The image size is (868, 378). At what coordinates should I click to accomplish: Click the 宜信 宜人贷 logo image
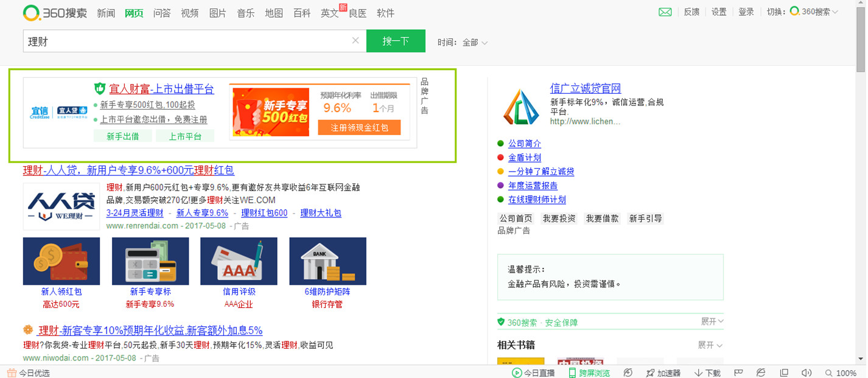point(59,113)
